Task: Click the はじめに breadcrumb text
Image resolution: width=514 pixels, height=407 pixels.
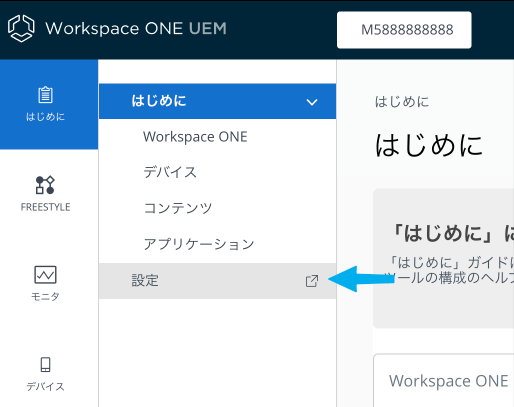Action: pos(402,102)
